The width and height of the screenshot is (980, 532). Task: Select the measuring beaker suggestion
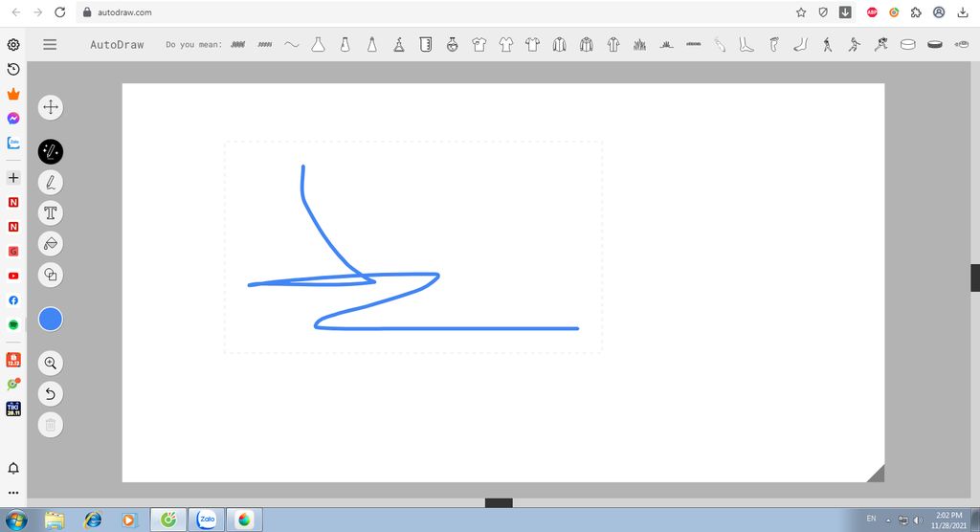click(426, 44)
